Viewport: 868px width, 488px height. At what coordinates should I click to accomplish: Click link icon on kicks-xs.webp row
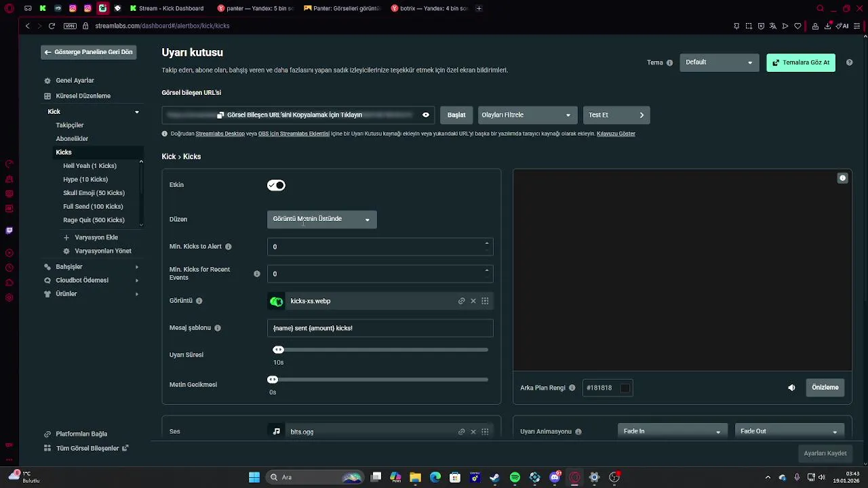[x=461, y=301]
